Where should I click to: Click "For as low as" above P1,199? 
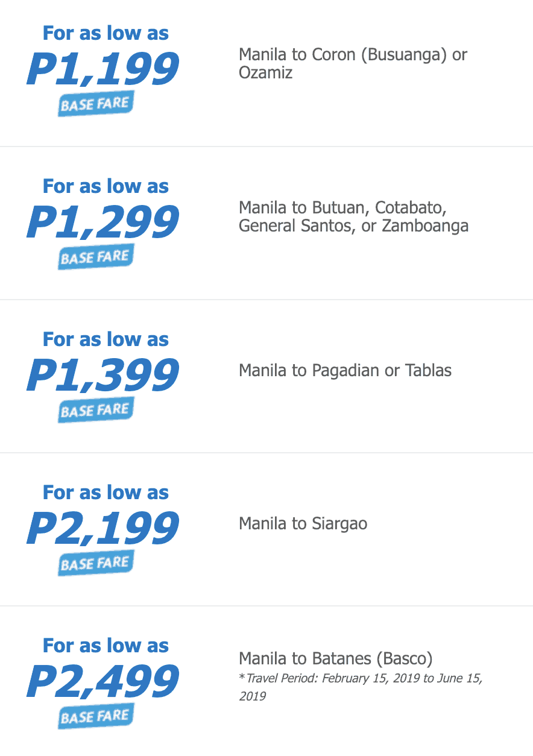click(x=106, y=33)
